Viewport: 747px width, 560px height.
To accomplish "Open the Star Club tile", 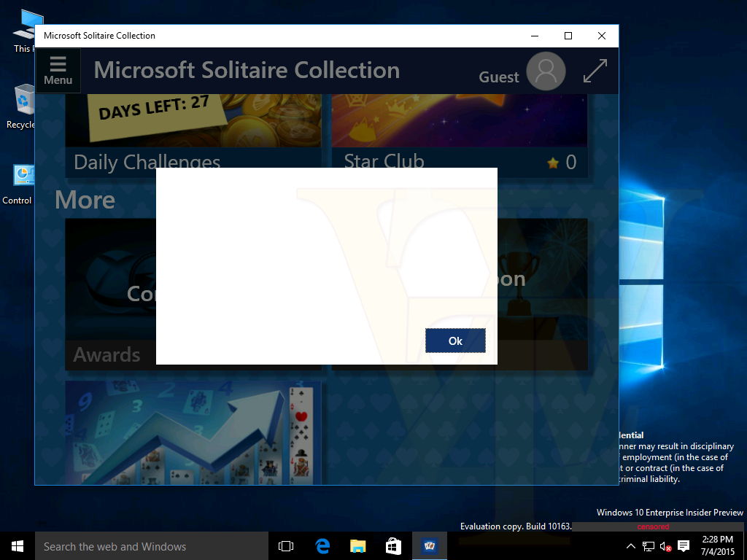I will pos(460,136).
